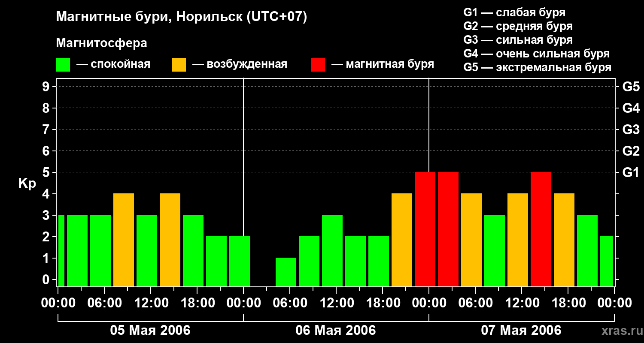Click the '12:00' time label for 07 Мая
The width and height of the screenshot is (644, 343).
point(522,303)
